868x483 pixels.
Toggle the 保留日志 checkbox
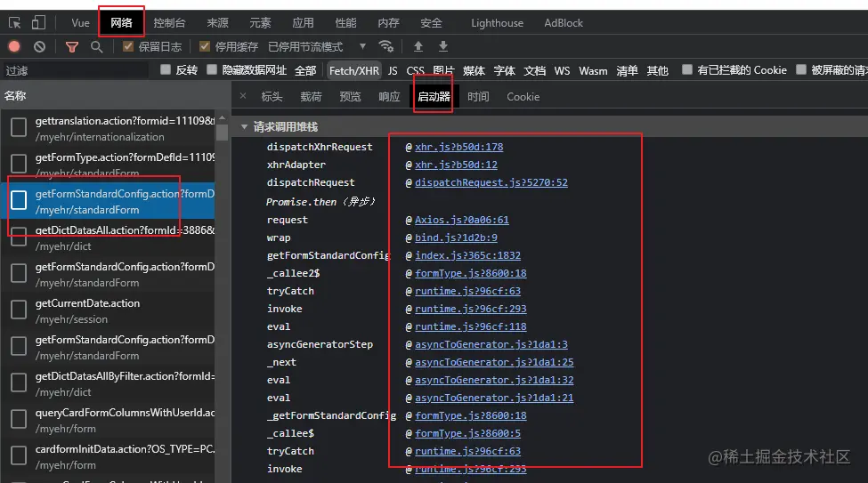(128, 46)
